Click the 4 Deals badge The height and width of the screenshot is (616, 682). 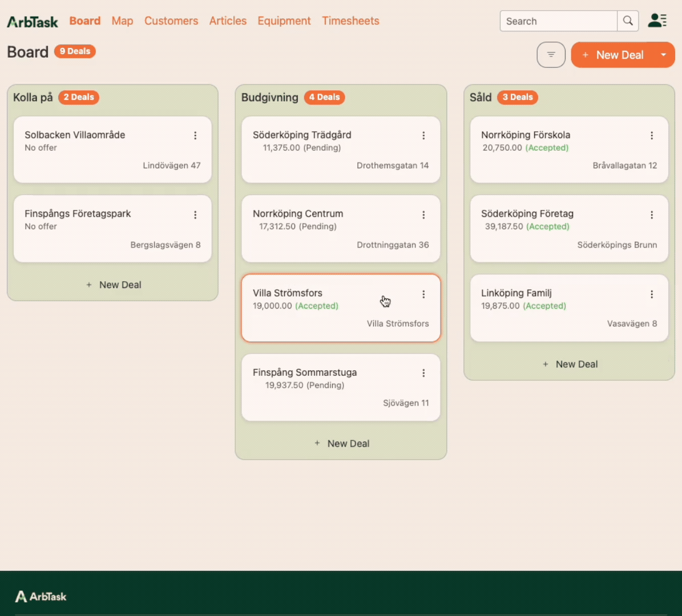tap(325, 97)
